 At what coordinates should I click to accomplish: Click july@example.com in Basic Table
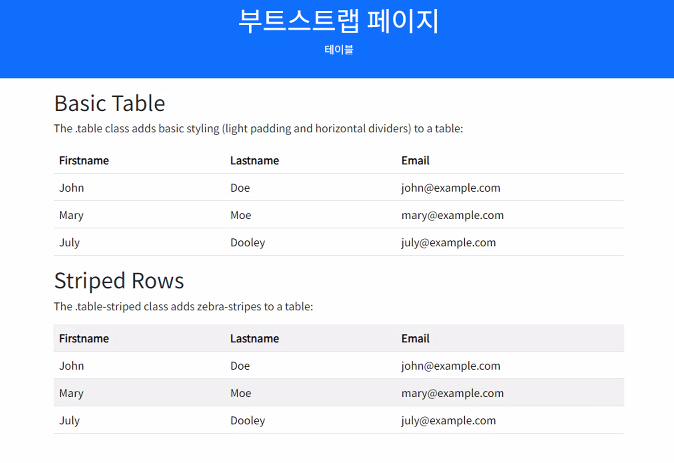point(448,243)
